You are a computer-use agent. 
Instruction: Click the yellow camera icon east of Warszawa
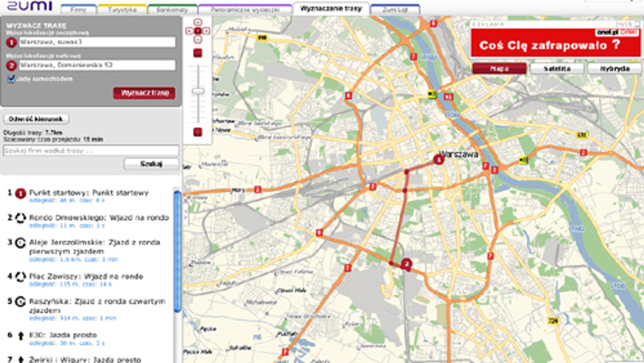click(523, 160)
